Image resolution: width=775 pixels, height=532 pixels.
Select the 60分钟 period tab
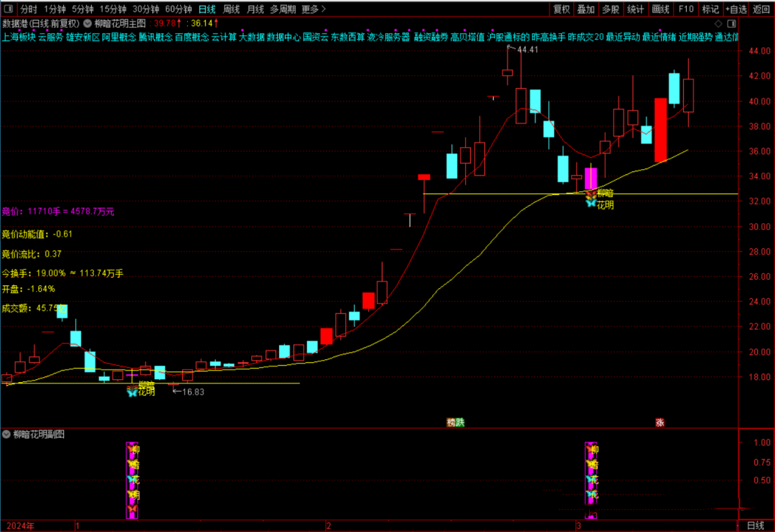(178, 9)
